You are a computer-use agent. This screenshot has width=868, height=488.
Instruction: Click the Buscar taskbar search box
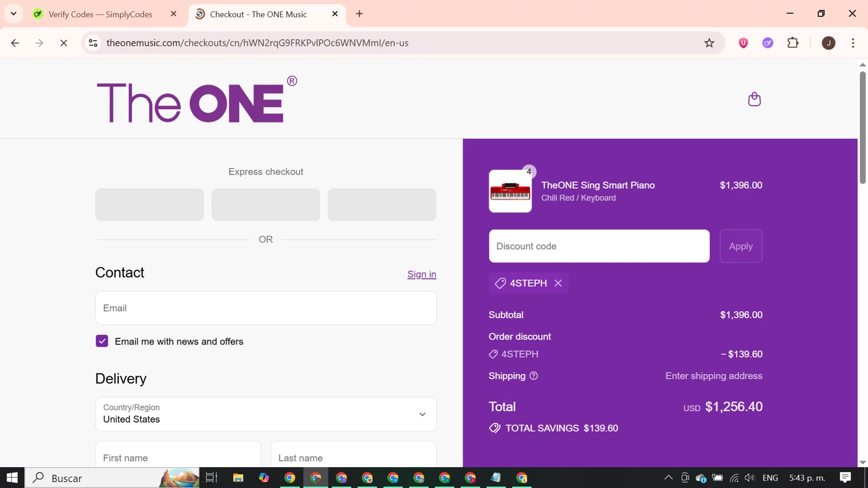(x=112, y=478)
